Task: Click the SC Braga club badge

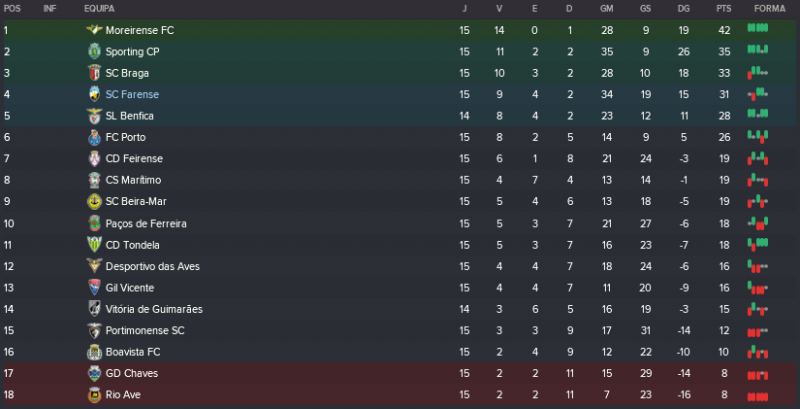Action: coord(95,73)
